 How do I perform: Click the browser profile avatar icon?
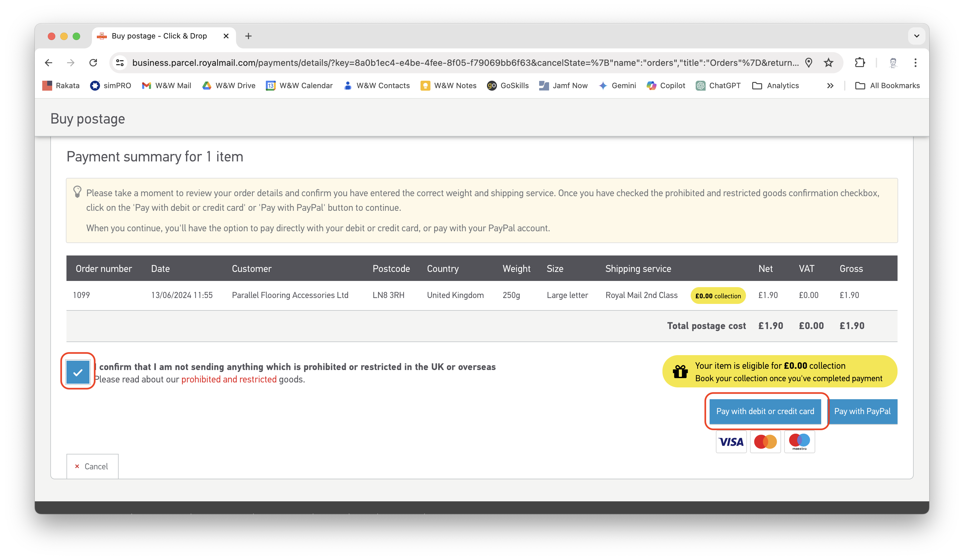point(893,63)
